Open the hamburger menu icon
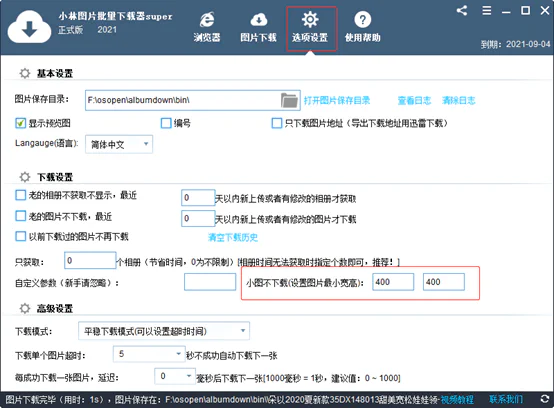 [487, 11]
